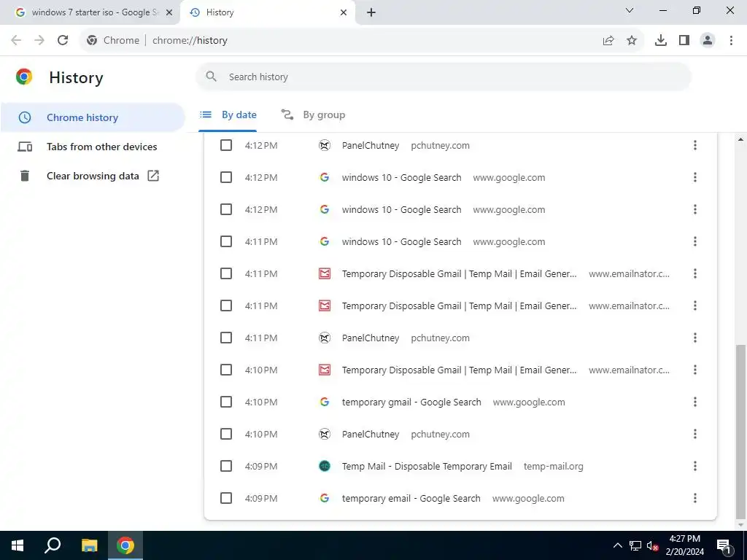747x560 pixels.
Task: Open the temporary email - Google Search link
Action: pos(411,498)
